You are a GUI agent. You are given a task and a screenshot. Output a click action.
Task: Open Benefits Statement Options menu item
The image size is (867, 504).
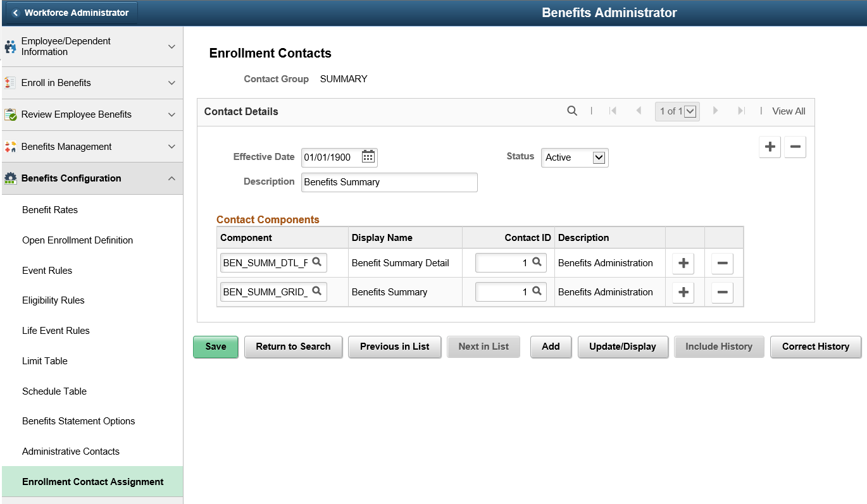[78, 421]
